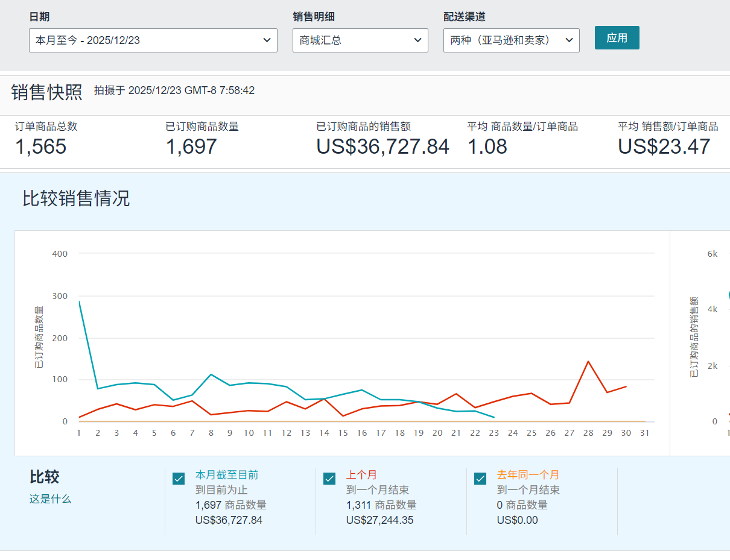Open the 这是什么 help link
730x560 pixels.
pos(50,499)
